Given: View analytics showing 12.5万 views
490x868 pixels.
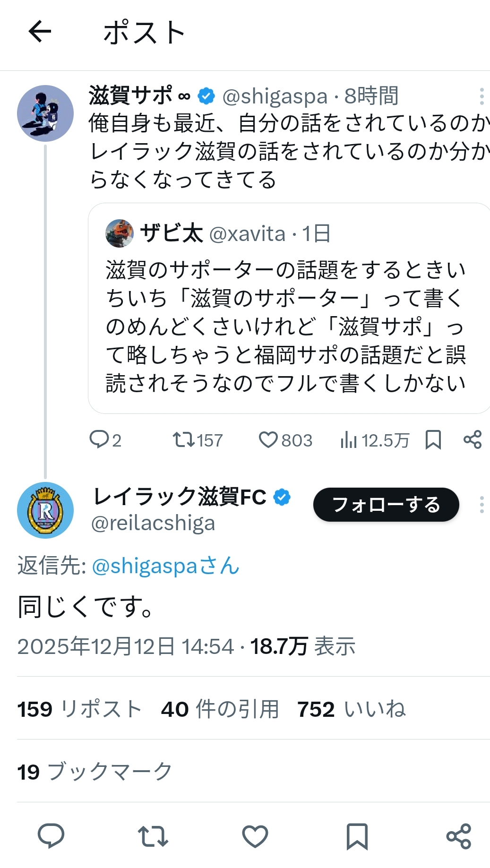Looking at the screenshot, I should (x=374, y=440).
